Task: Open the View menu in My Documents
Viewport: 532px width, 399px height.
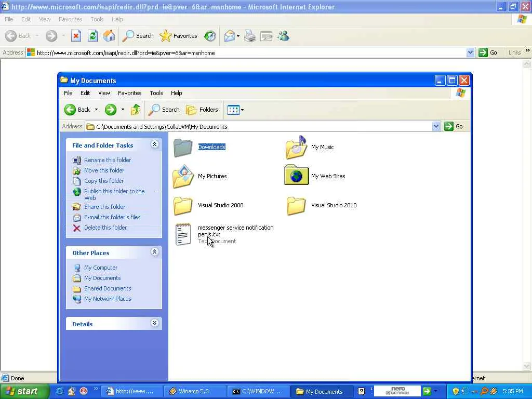Action: pyautogui.click(x=104, y=93)
